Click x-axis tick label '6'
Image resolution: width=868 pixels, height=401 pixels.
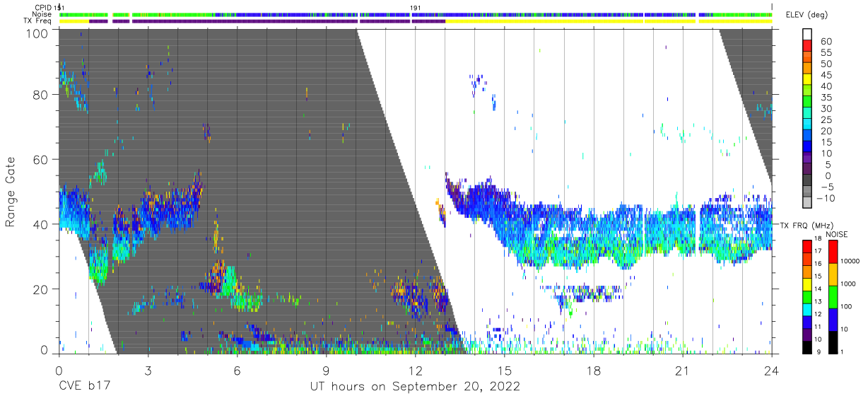[237, 371]
